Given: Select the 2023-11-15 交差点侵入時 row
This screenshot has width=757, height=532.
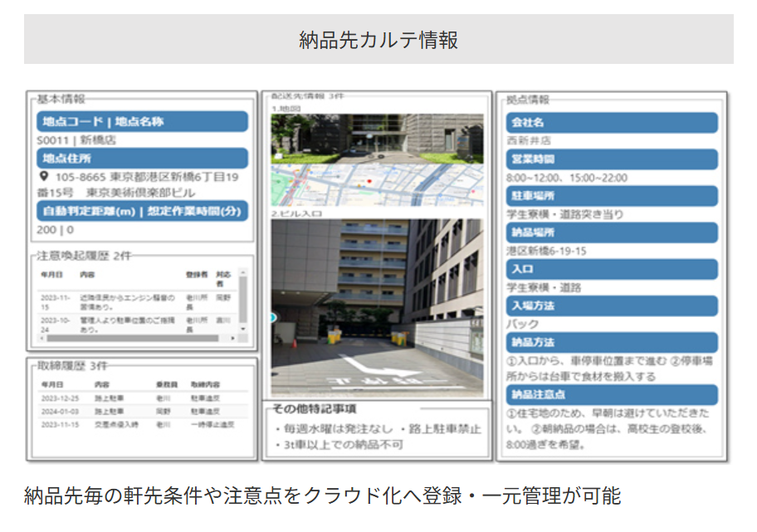Looking at the screenshot, I should (x=141, y=424).
